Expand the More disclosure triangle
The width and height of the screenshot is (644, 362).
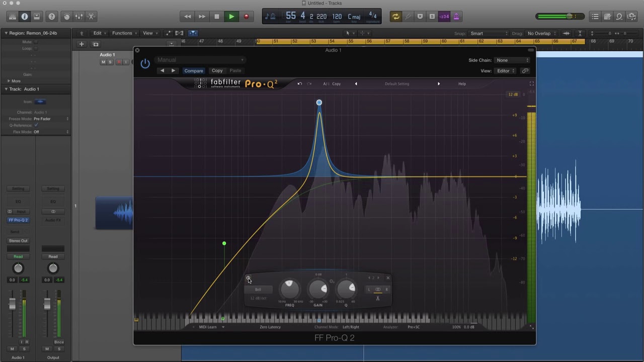tap(9, 81)
